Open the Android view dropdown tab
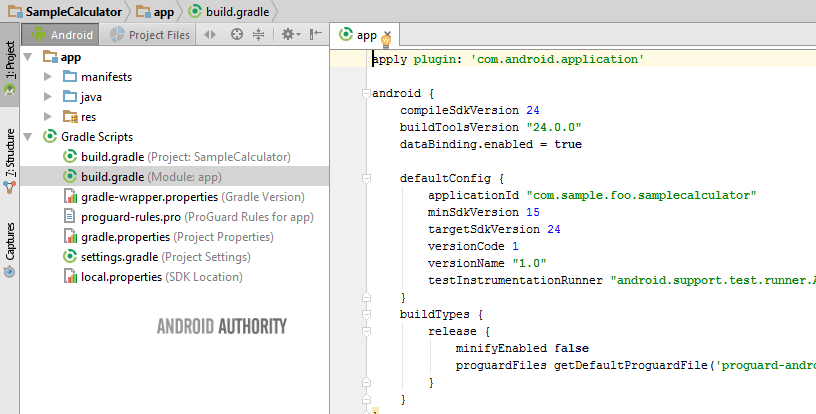816x414 pixels. pyautogui.click(x=61, y=35)
